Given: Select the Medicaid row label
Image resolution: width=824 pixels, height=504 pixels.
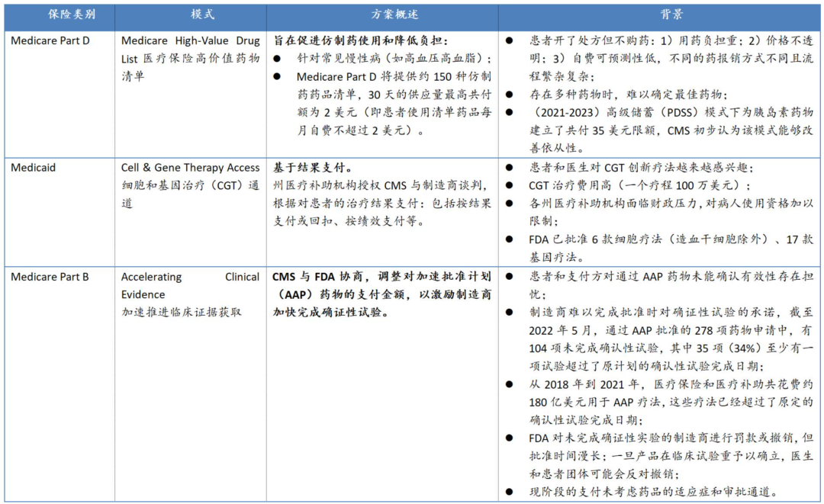Looking at the screenshot, I should coord(33,167).
